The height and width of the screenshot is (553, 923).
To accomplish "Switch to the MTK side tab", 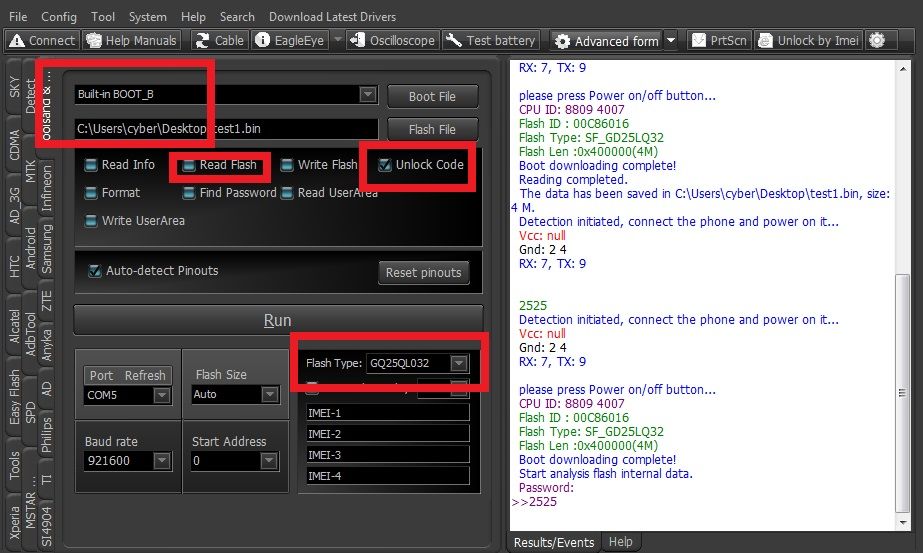I will pyautogui.click(x=30, y=170).
